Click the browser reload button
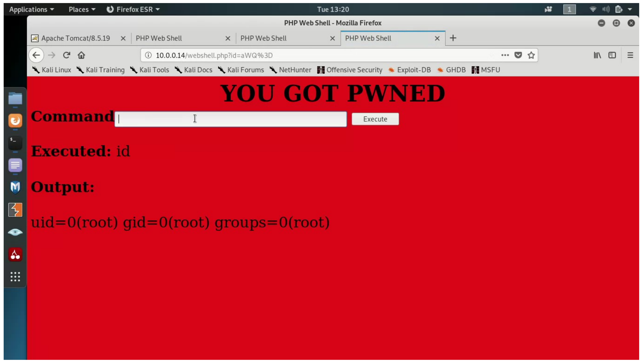 [x=67, y=55]
